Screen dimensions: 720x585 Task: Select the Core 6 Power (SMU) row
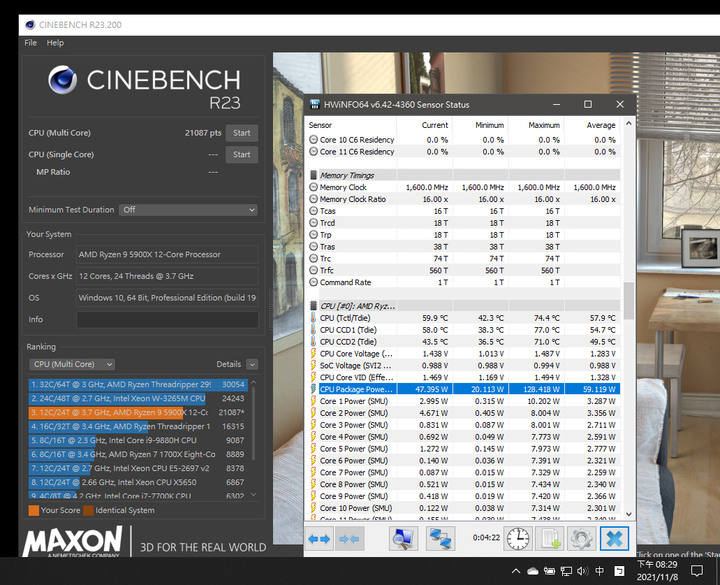pos(464,461)
